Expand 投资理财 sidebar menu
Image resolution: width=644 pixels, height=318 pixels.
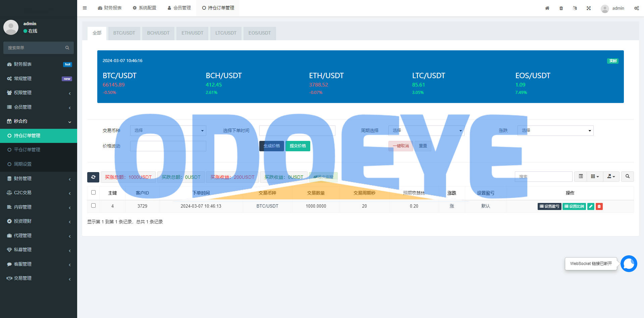pyautogui.click(x=39, y=221)
